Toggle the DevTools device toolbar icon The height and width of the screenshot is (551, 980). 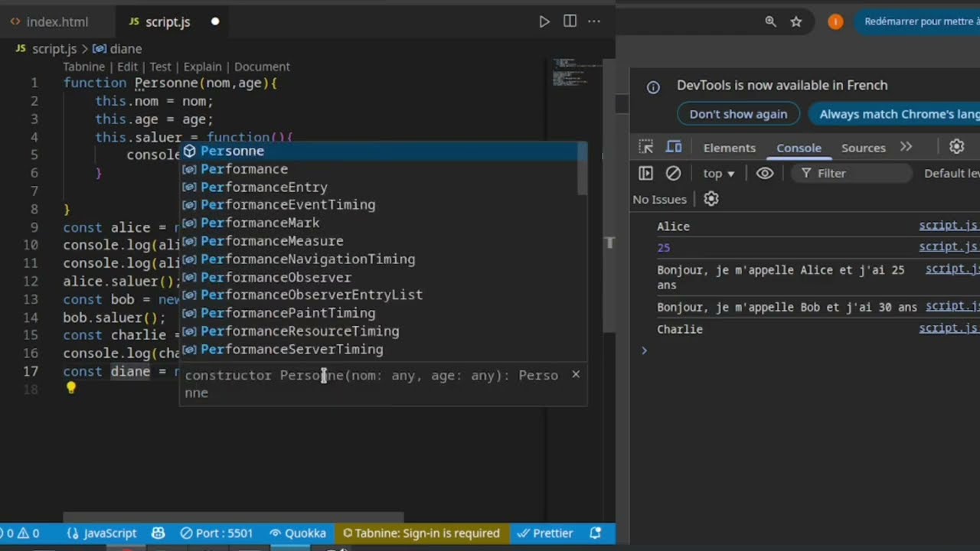pos(674,147)
